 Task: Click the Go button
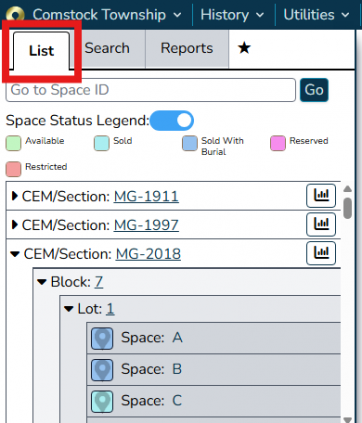[314, 90]
